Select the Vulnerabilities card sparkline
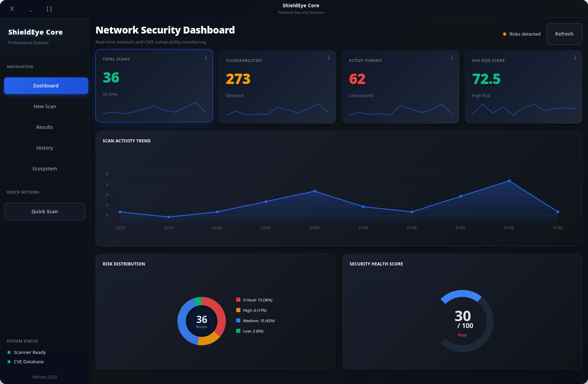 click(277, 110)
